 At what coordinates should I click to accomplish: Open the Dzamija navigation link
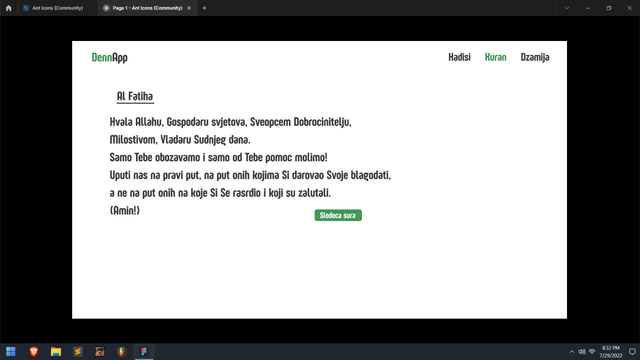click(x=535, y=58)
